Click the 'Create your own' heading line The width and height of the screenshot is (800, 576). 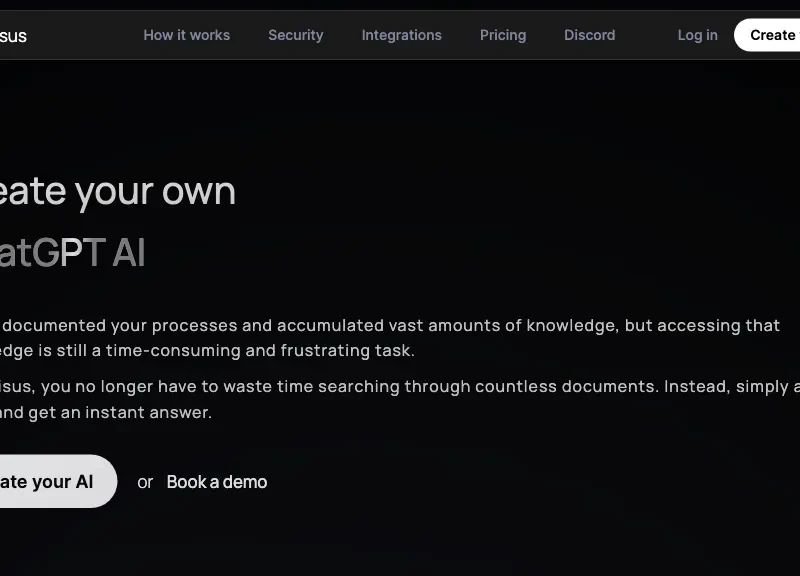coord(117,191)
